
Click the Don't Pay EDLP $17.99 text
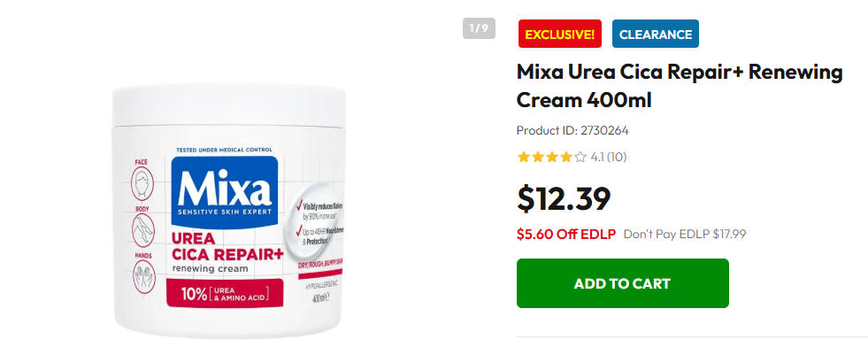click(x=685, y=234)
